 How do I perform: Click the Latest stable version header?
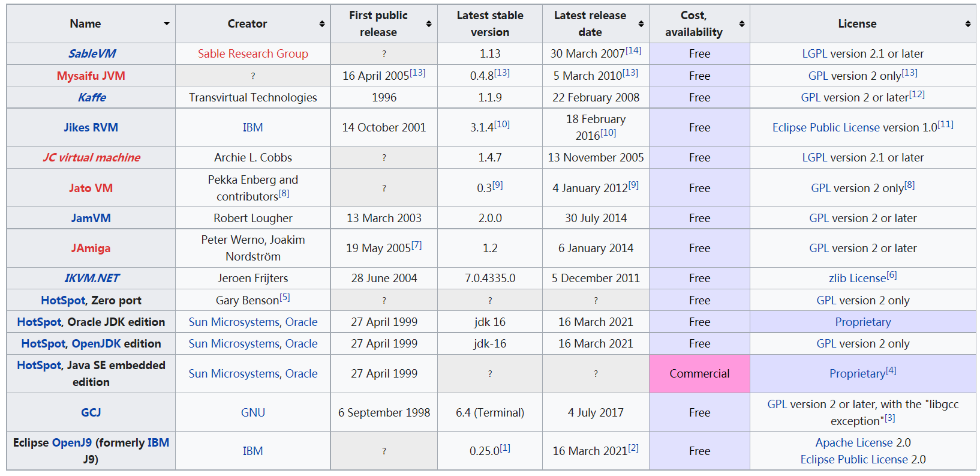(x=490, y=24)
